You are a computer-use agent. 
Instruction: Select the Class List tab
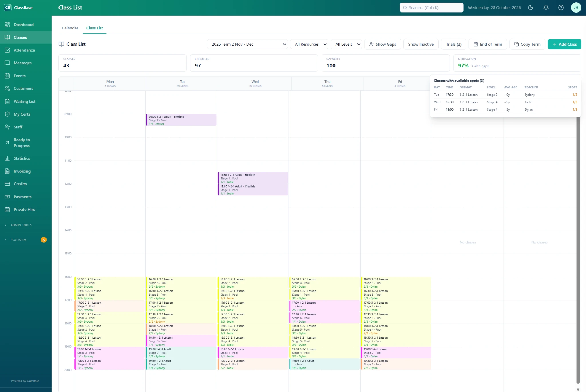(x=95, y=28)
